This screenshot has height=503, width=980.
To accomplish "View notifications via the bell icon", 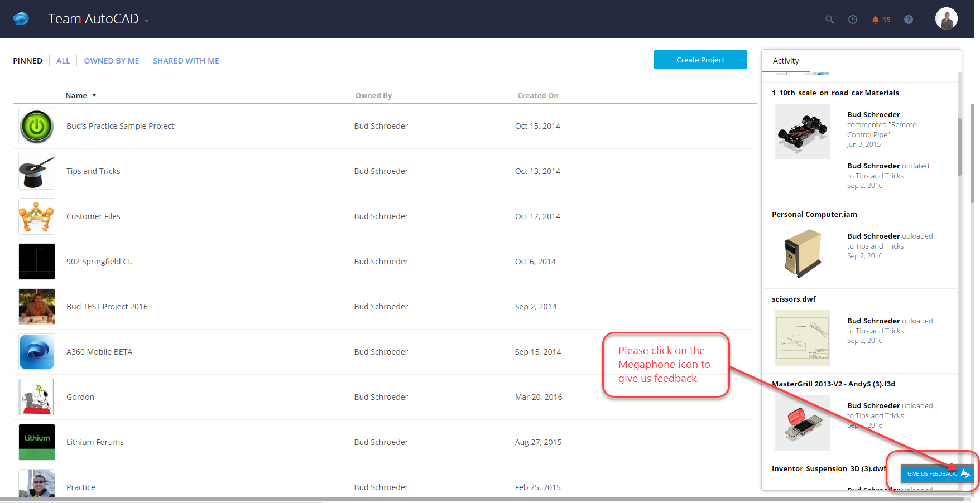I will [876, 19].
